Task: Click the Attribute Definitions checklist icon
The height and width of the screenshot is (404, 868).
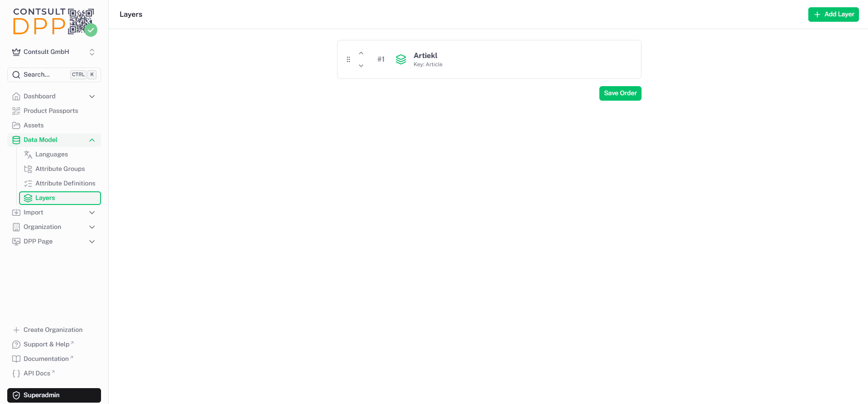Action: (28, 184)
